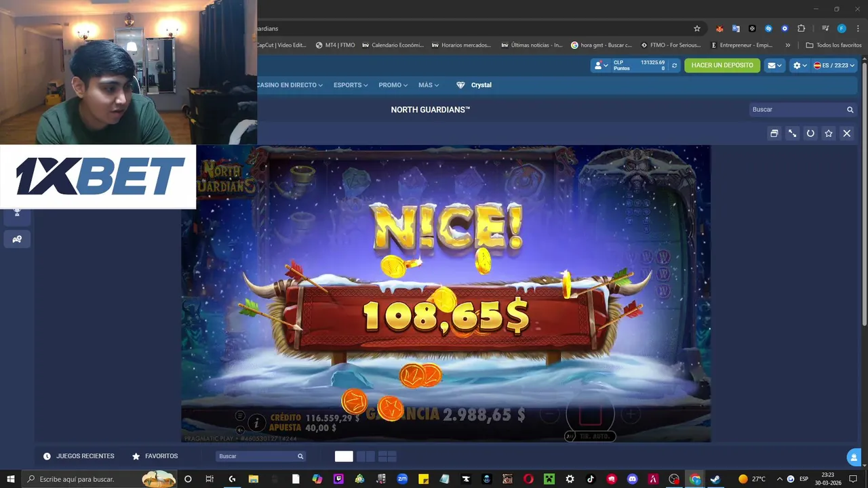The width and height of the screenshot is (868, 488).
Task: Open the Google Translate extension
Action: (736, 28)
